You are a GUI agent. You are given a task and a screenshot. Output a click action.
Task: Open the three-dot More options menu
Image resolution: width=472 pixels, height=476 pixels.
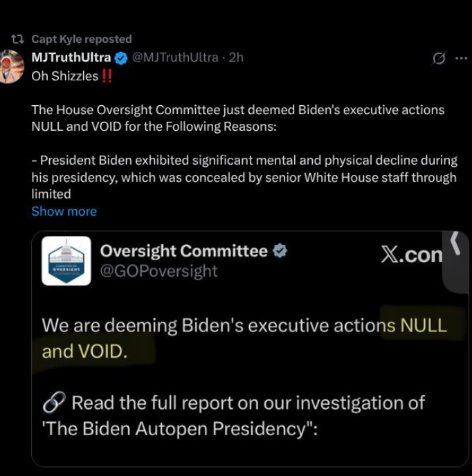461,59
